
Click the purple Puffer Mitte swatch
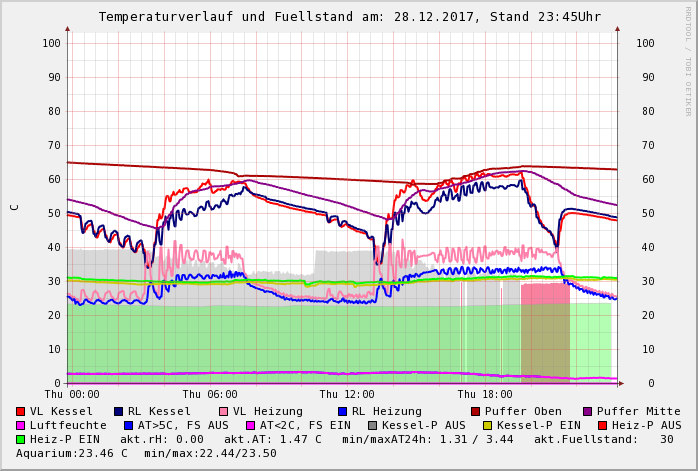coord(588,411)
